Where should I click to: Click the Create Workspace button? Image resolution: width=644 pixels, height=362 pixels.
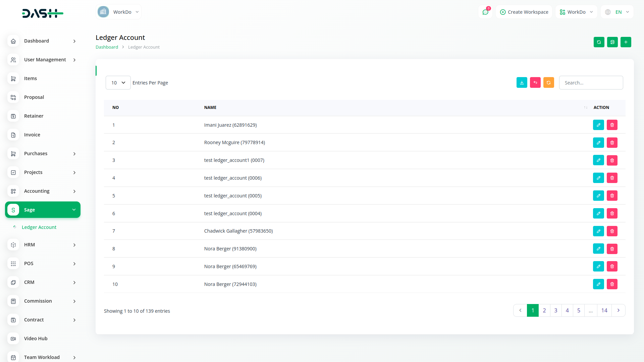pos(524,12)
